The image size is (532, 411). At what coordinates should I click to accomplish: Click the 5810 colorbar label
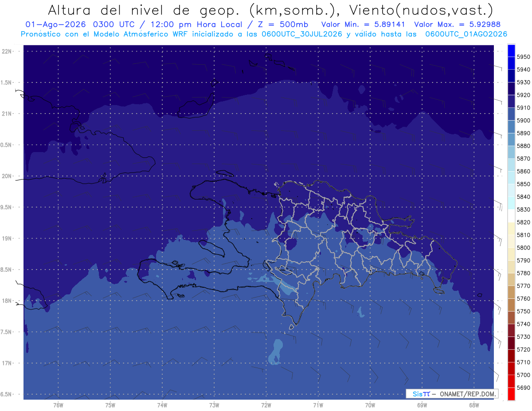pyautogui.click(x=524, y=235)
